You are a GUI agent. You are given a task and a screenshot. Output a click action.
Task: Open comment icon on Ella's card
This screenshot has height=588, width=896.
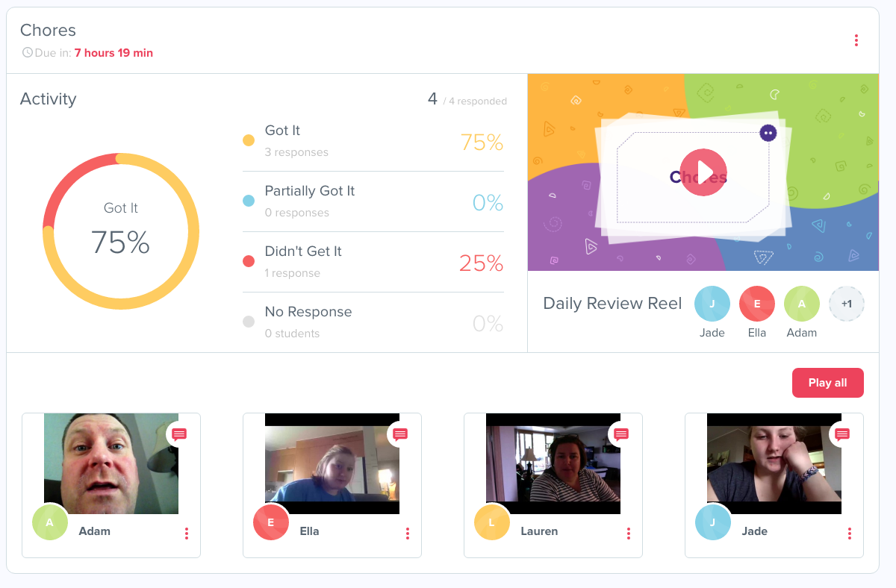click(400, 434)
